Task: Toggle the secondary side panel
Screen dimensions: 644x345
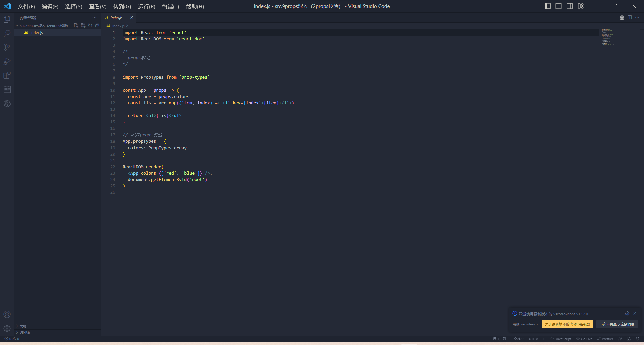Action: [570, 6]
